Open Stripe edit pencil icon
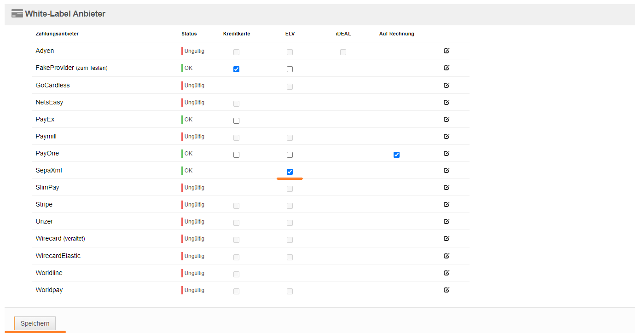The image size is (644, 333). point(446,204)
